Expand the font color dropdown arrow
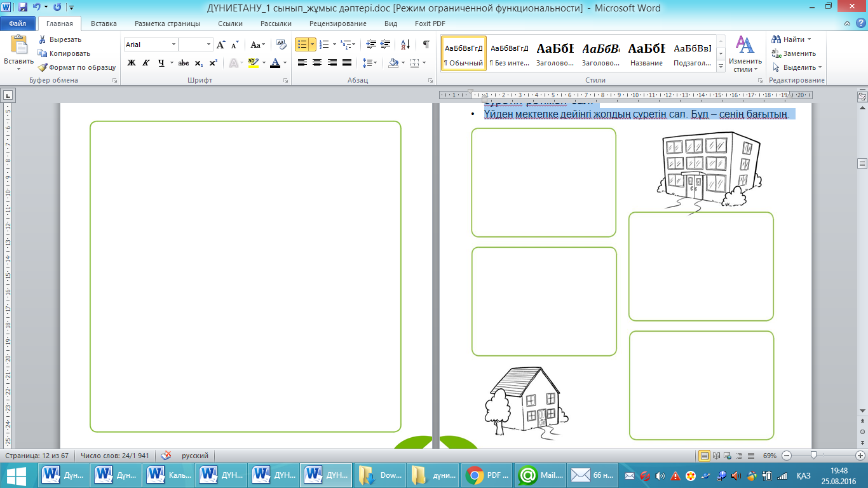 point(285,63)
